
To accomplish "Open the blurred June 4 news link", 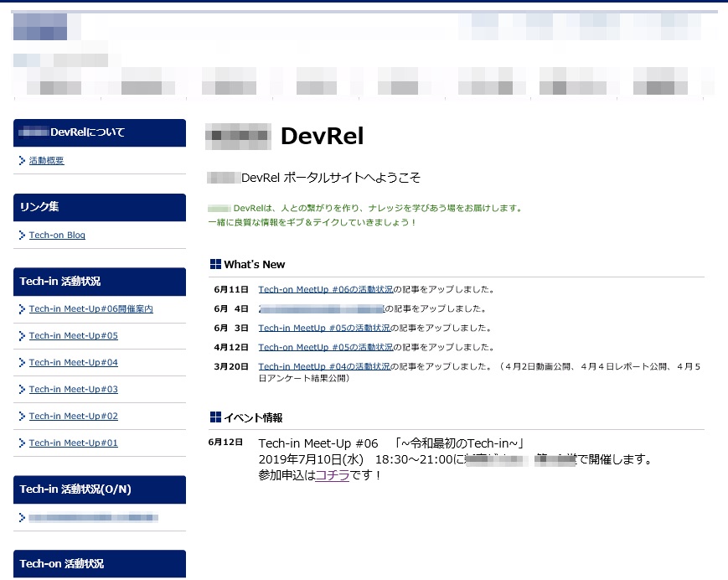I will [x=322, y=308].
